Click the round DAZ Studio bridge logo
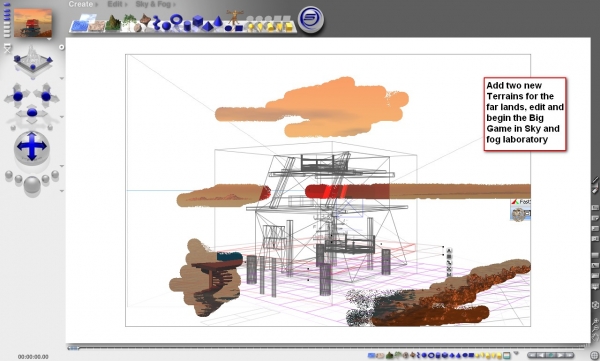 point(311,20)
